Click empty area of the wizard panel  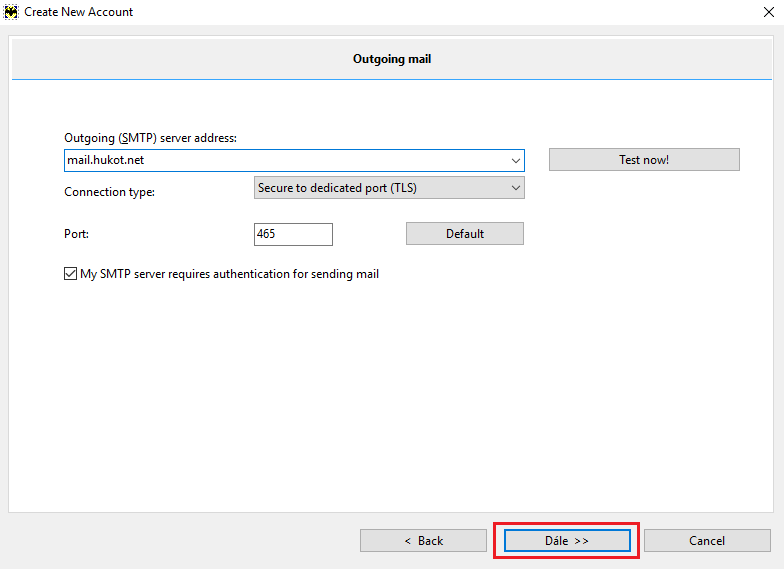(392, 400)
